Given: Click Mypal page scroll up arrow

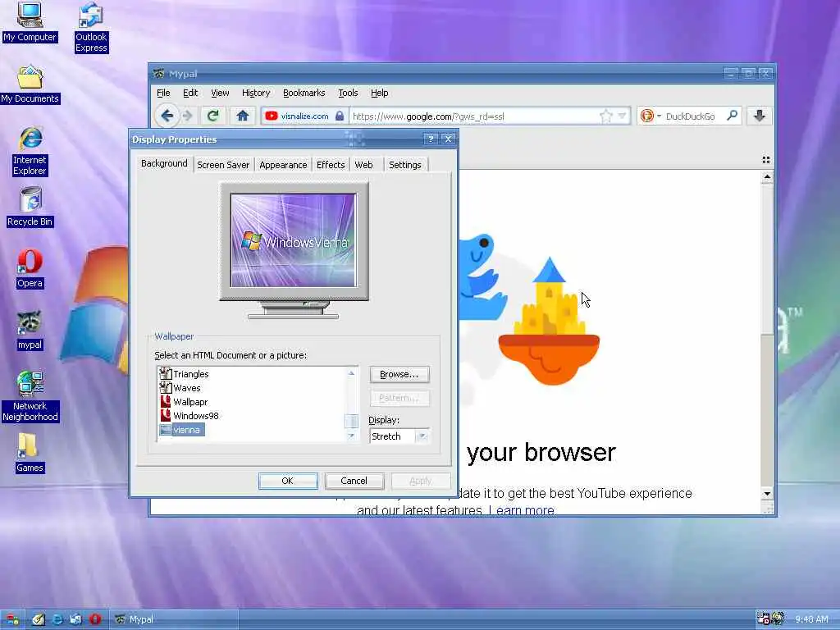Looking at the screenshot, I should click(767, 177).
